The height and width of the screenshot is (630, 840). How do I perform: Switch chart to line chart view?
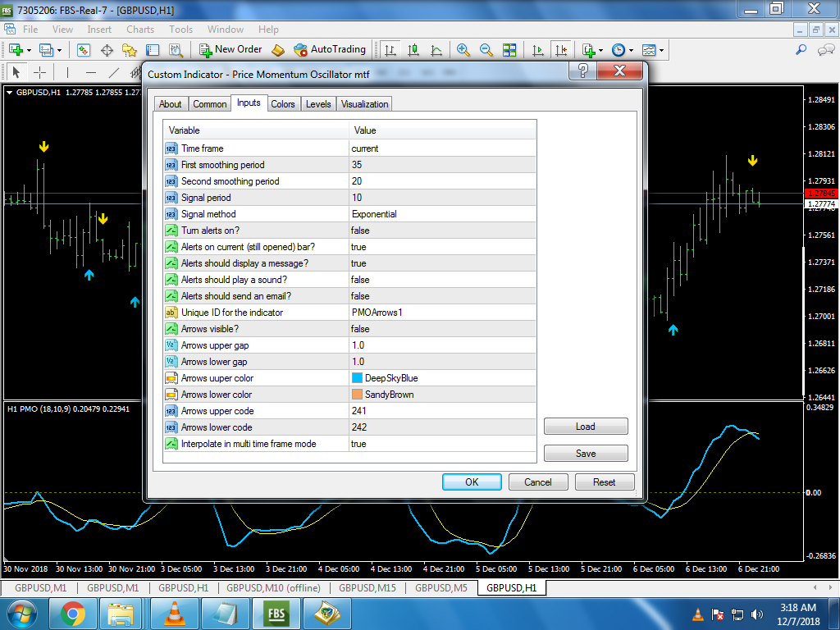[436, 50]
